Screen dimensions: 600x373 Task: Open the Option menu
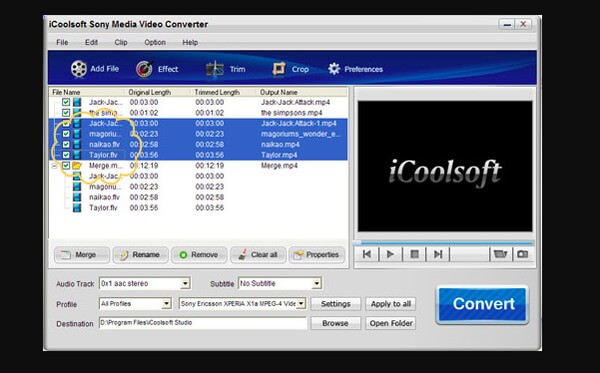(155, 42)
